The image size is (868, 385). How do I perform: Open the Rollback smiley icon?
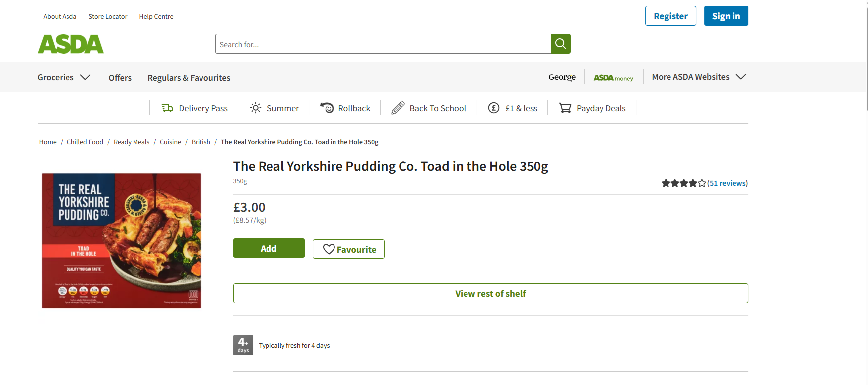point(327,108)
